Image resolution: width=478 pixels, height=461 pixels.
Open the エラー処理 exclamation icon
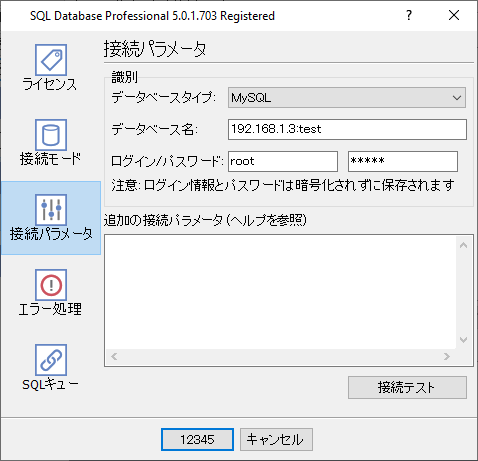51,285
